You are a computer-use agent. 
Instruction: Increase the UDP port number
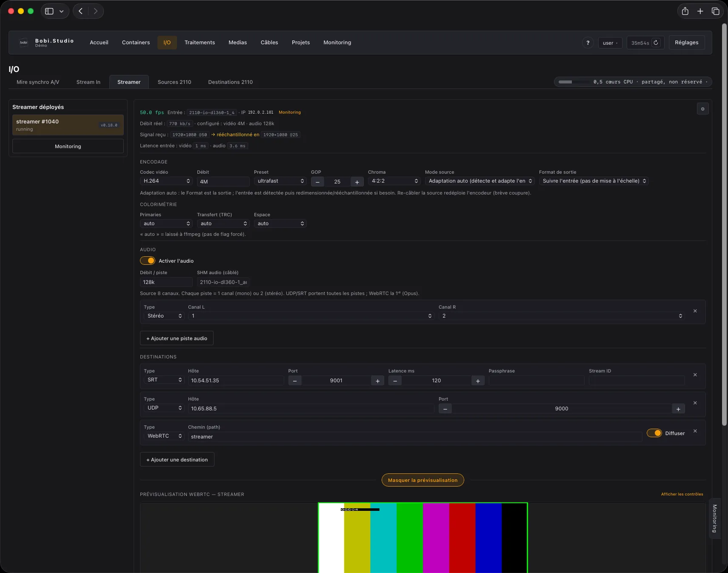(x=678, y=409)
